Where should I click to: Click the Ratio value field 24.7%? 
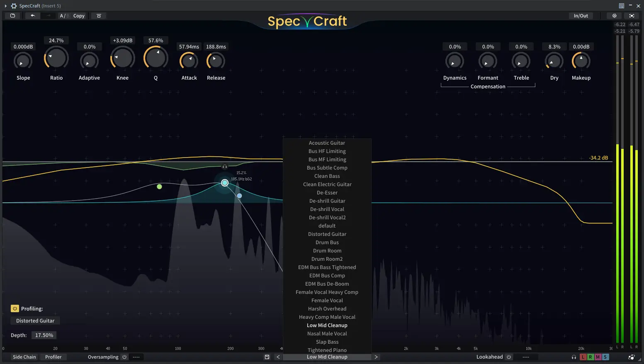click(56, 41)
